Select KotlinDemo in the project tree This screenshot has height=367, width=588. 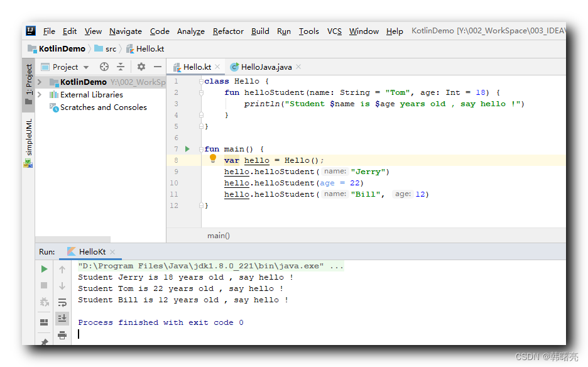(84, 82)
